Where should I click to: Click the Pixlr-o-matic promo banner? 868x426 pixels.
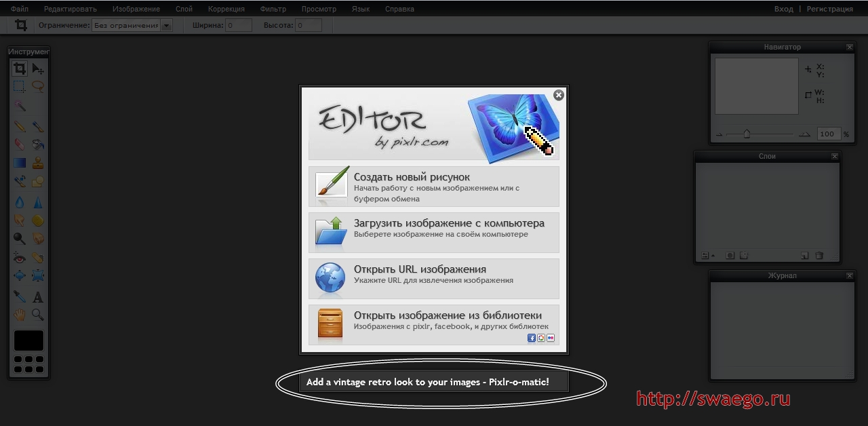pyautogui.click(x=434, y=382)
